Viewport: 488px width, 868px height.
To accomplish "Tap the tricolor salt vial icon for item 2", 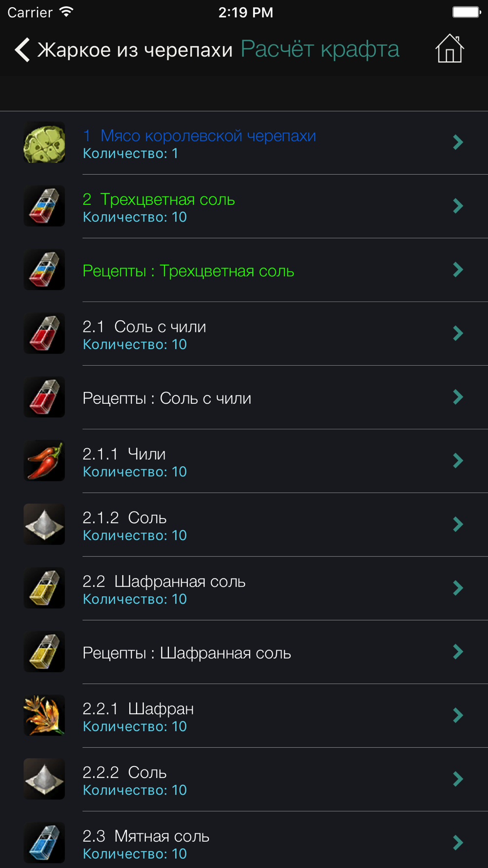I will tap(44, 206).
